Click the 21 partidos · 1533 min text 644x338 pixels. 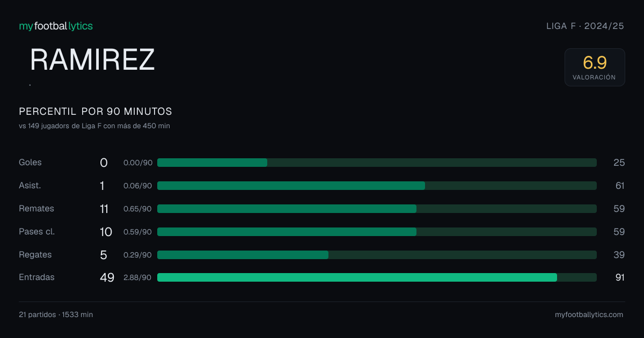56,315
